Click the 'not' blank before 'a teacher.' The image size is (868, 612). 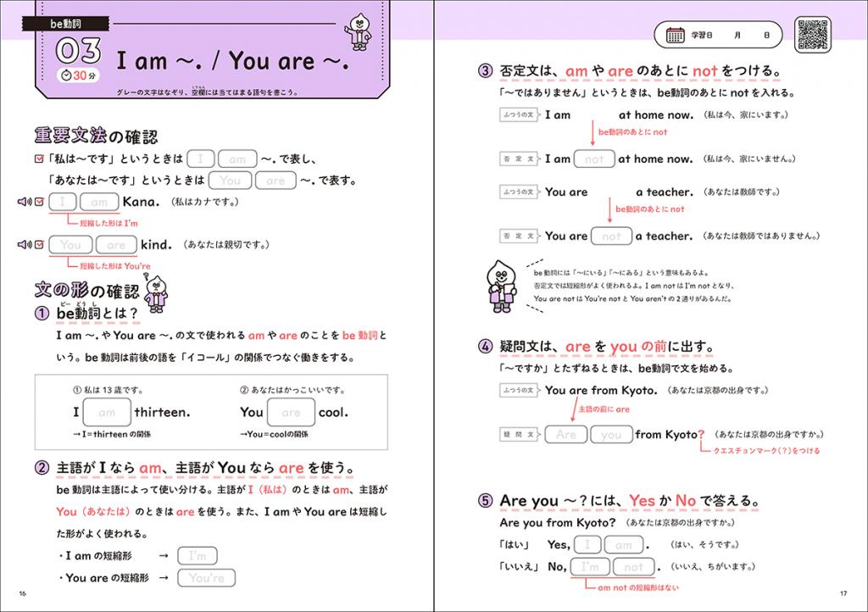(612, 236)
